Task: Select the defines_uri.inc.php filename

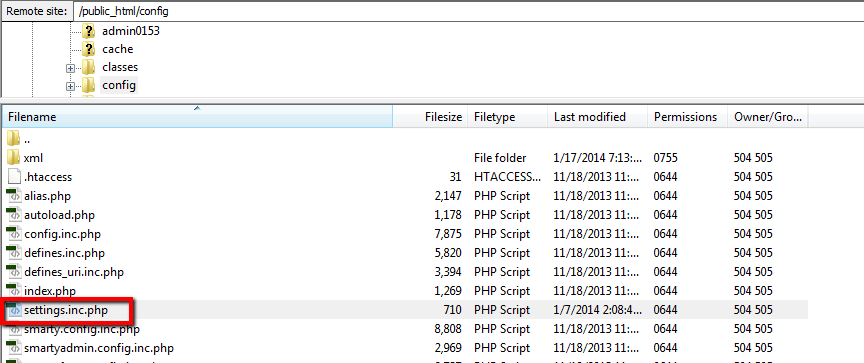Action: [x=74, y=272]
